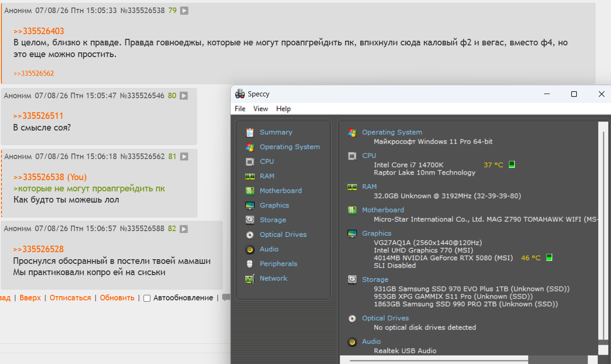Click the green CPU temperature indicator at 37 °C
This screenshot has width=611, height=364.
point(512,165)
